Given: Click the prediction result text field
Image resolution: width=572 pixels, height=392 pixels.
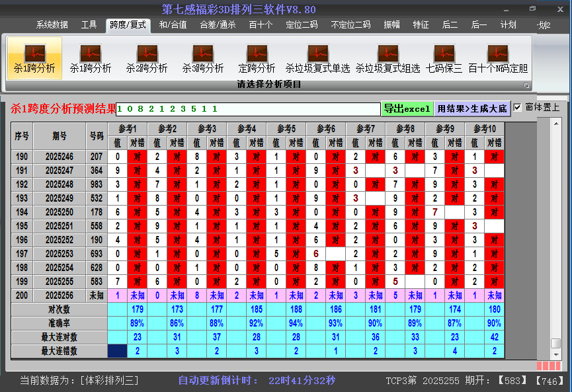Looking at the screenshot, I should click(248, 109).
